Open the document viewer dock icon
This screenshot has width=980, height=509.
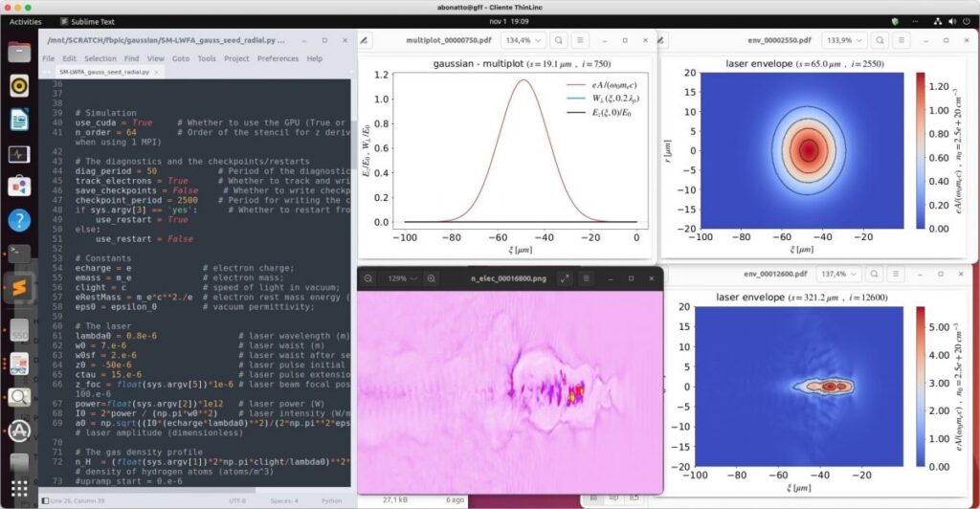pyautogui.click(x=19, y=364)
